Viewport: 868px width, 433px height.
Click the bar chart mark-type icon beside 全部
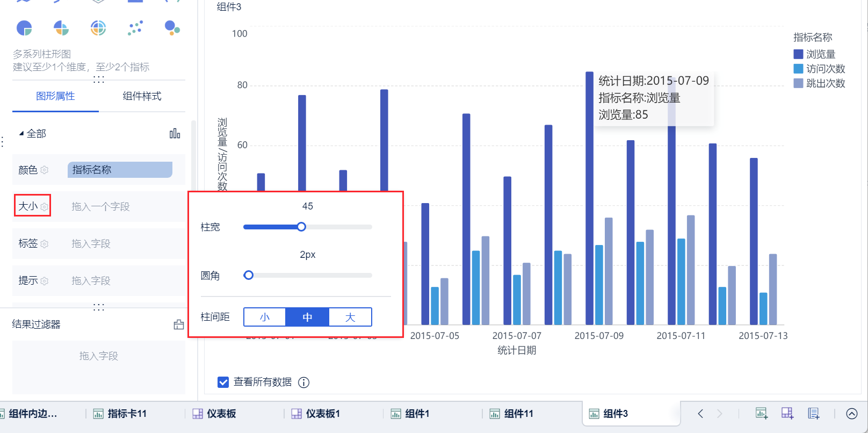175,133
